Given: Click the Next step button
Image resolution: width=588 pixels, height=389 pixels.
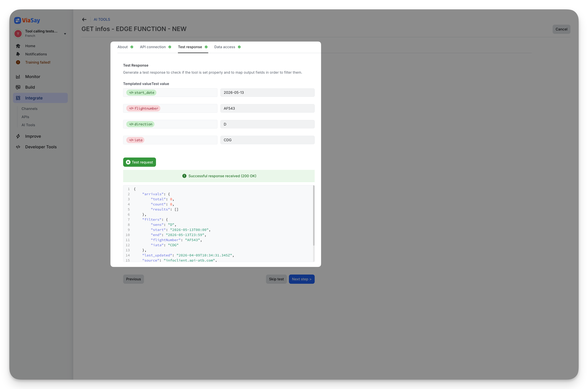Looking at the screenshot, I should [302, 279].
